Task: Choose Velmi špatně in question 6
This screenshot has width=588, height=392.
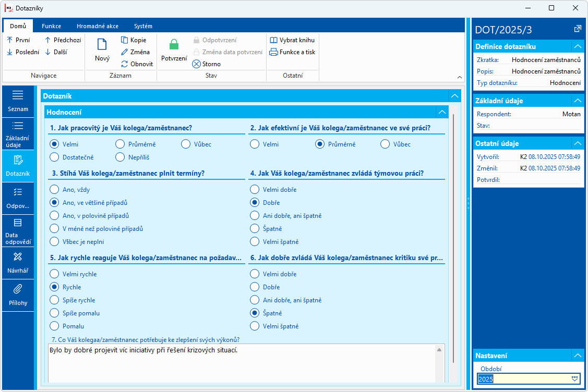Action: (x=255, y=326)
